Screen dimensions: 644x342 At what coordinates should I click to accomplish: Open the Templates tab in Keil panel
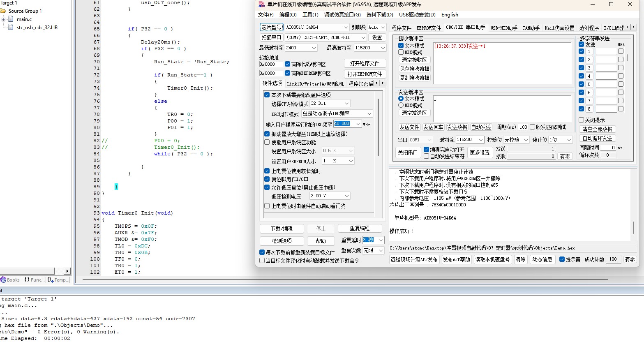[58, 280]
